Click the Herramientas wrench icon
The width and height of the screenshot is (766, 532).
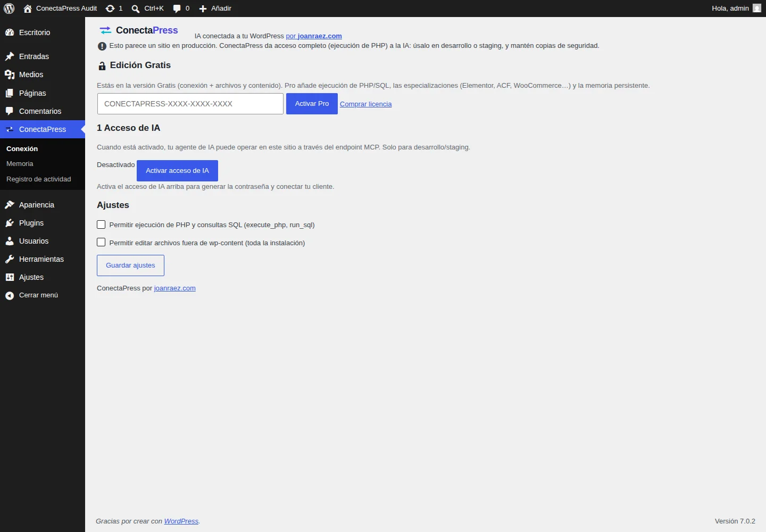[x=10, y=259]
